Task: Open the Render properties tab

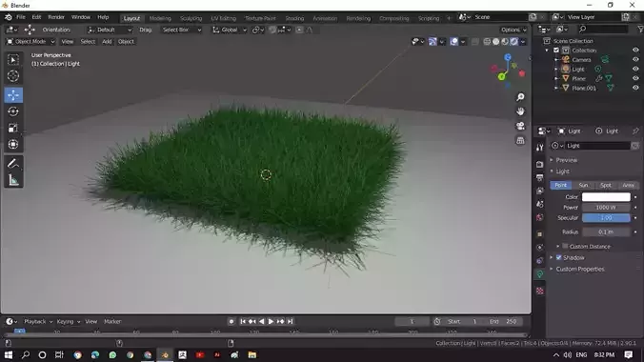Action: (539, 165)
